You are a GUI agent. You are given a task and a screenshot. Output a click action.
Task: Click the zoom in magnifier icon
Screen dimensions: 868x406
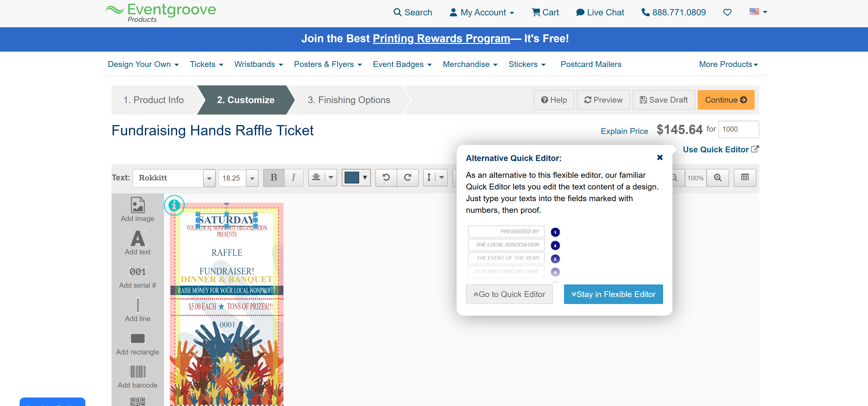[717, 178]
